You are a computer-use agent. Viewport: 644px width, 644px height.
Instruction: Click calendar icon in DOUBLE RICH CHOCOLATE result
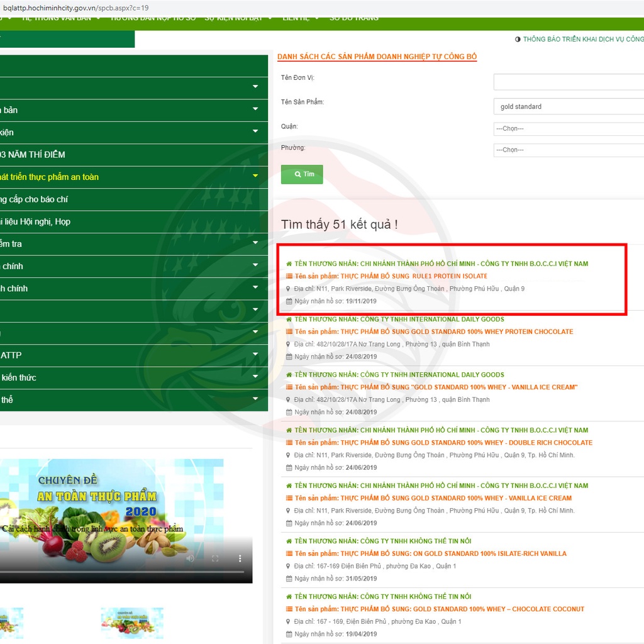click(x=289, y=467)
